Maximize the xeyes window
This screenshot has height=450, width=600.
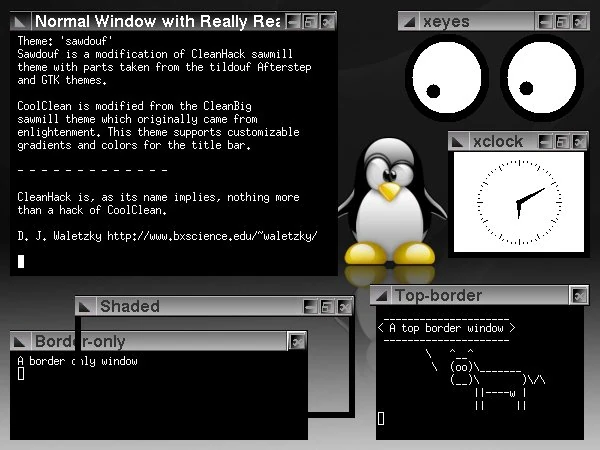coord(562,22)
